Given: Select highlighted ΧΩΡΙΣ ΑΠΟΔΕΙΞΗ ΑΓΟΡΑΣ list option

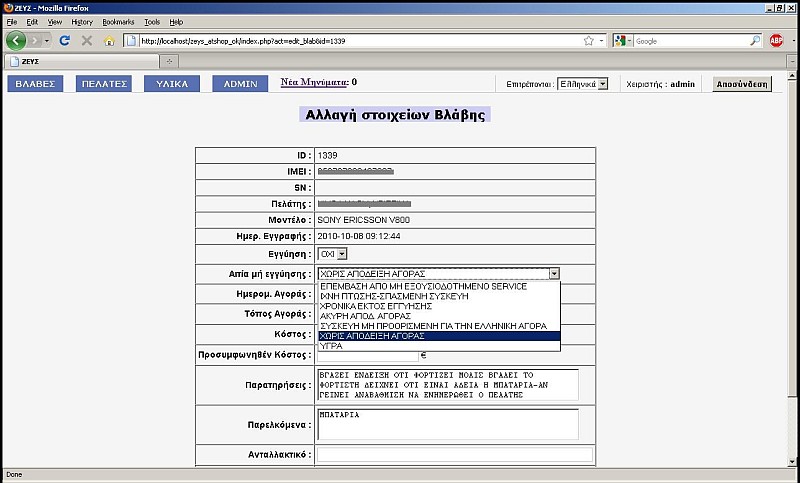Looking at the screenshot, I should tap(439, 336).
